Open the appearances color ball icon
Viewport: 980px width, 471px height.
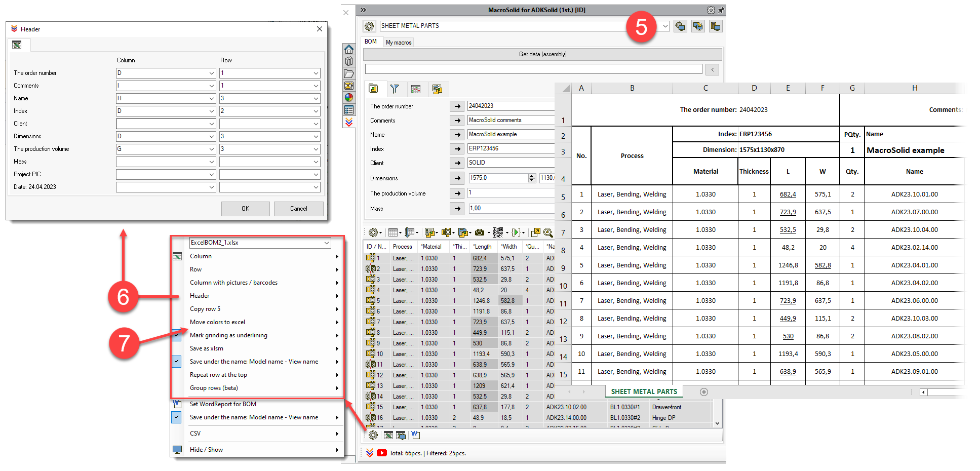(349, 98)
